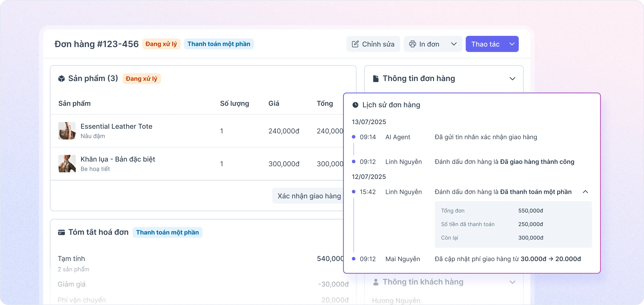The width and height of the screenshot is (644, 305).
Task: Collapse the Thông tin đơn hàng section chevron
Action: [512, 78]
